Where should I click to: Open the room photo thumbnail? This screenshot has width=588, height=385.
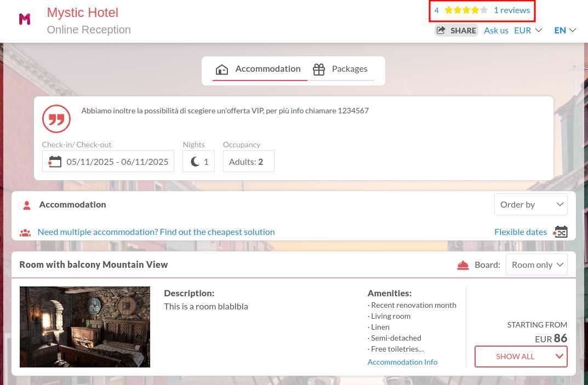[85, 326]
